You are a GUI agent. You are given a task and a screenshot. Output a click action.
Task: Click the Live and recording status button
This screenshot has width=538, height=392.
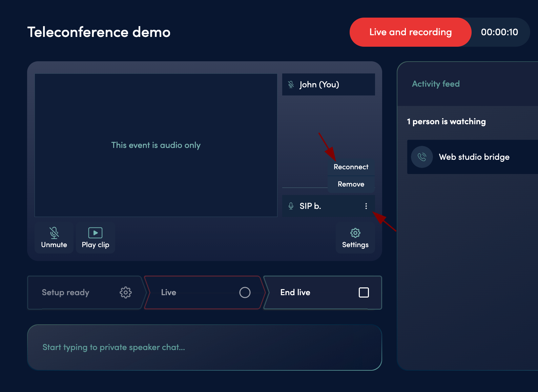pyautogui.click(x=410, y=32)
